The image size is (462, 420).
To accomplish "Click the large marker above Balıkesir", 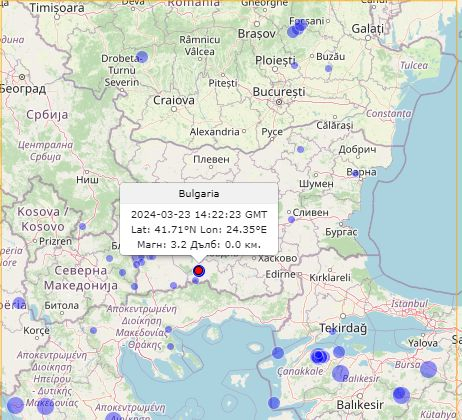I will 340,373.
